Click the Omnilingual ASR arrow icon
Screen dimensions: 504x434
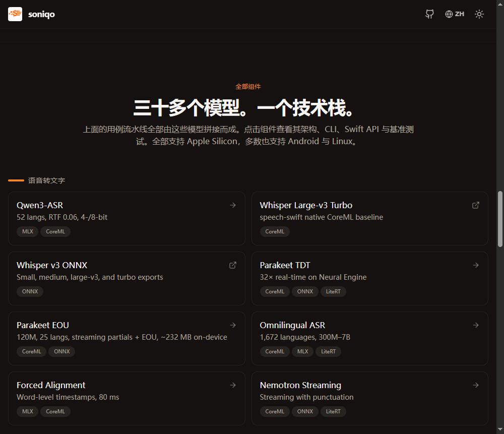[x=476, y=325]
